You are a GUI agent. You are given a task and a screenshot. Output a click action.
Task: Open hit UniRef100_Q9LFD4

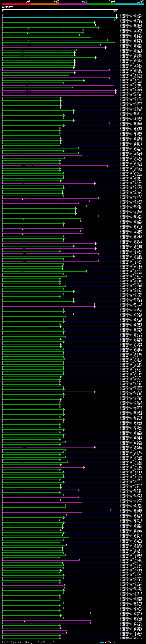tap(131, 128)
